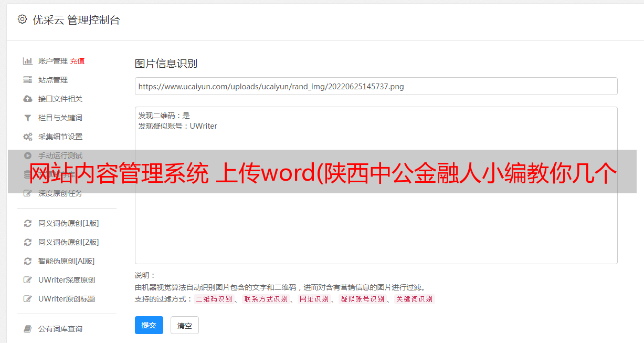Click the edit icon for UWriter深度原创
Screen dimensions: 644x343
(28, 280)
